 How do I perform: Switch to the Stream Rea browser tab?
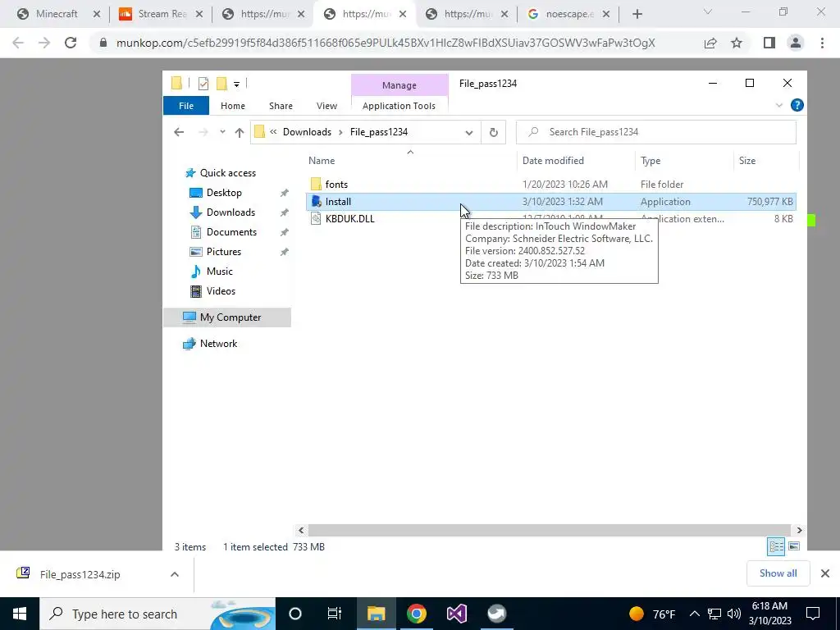pos(162,14)
